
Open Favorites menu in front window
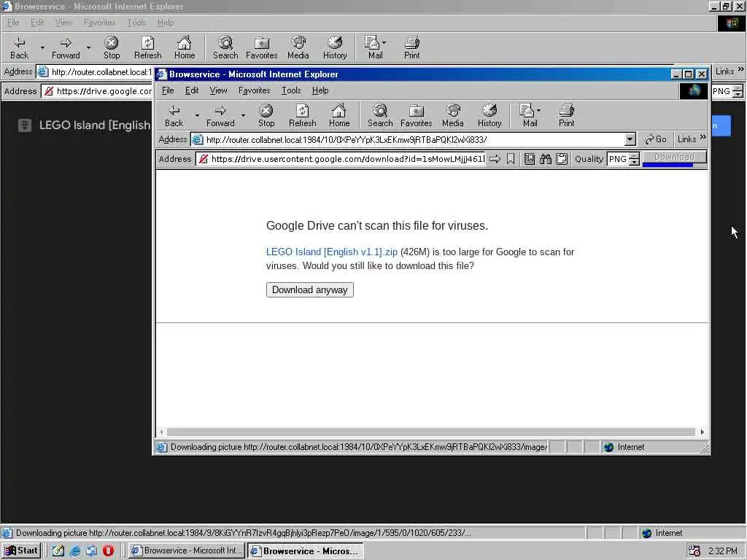(255, 90)
